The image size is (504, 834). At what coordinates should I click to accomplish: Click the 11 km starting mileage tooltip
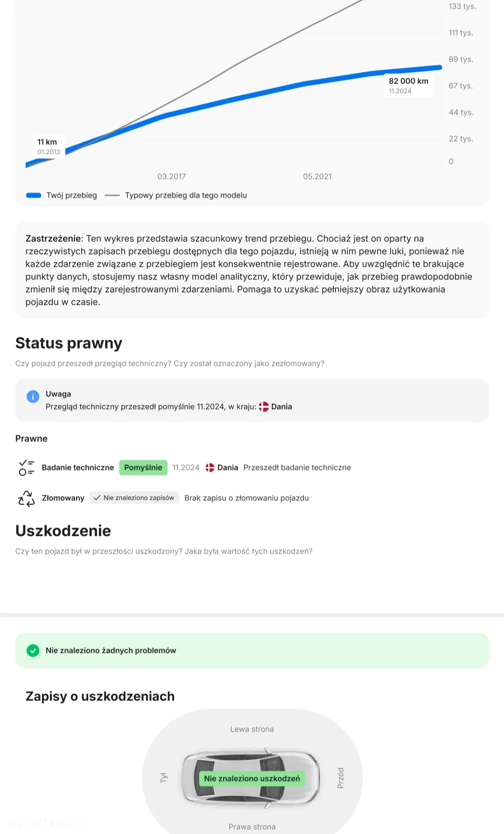tap(49, 147)
